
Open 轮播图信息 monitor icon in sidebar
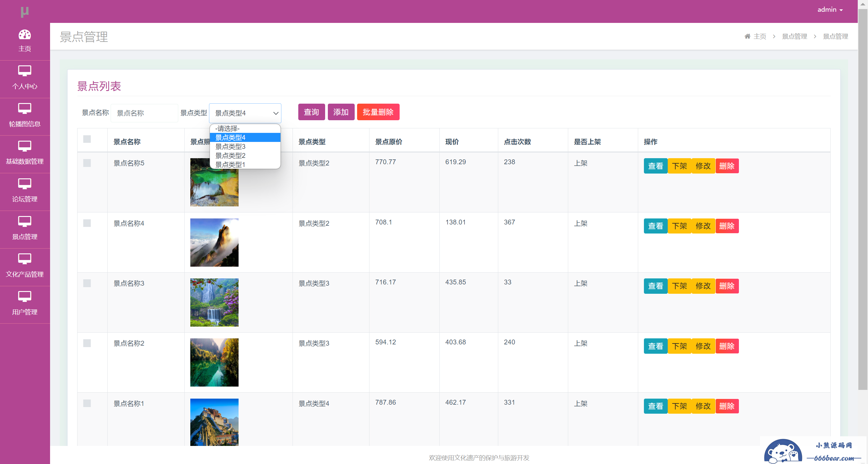tap(25, 108)
